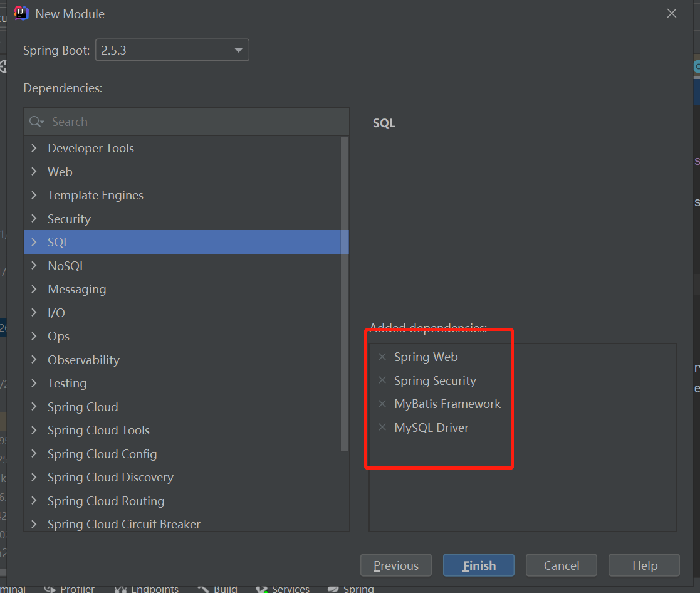Open the Spring tool window tab

[x=351, y=589]
